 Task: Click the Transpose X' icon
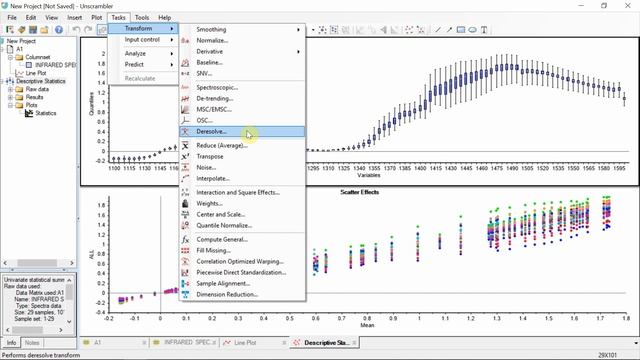click(185, 156)
